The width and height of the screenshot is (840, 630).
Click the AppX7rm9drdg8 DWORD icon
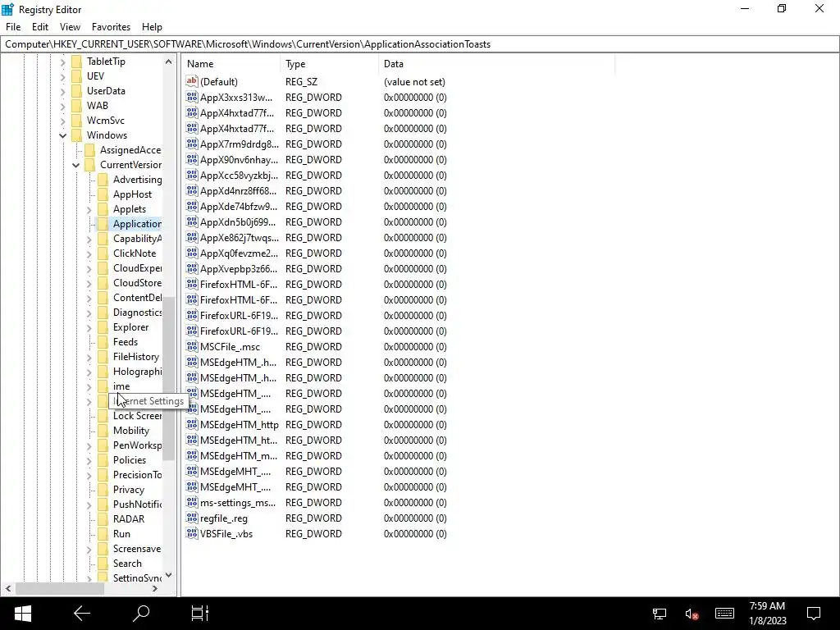[x=192, y=144]
